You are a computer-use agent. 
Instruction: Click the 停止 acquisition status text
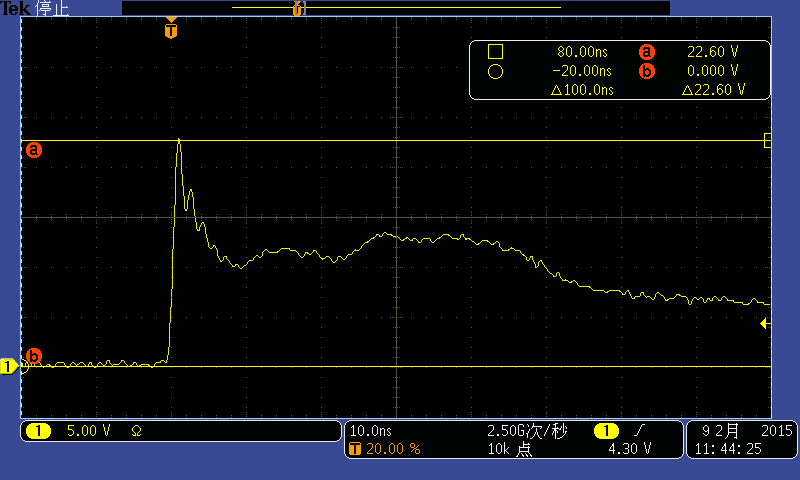(52, 8)
